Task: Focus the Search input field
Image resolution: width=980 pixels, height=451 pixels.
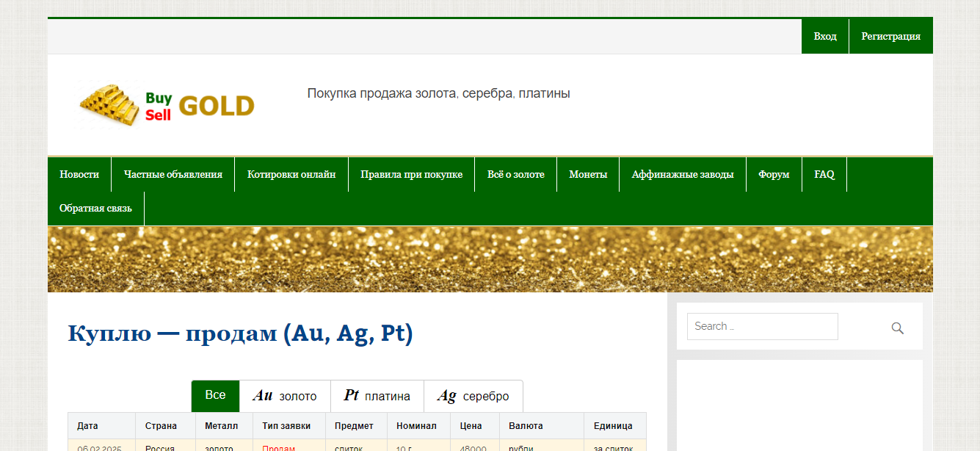Action: tap(762, 326)
